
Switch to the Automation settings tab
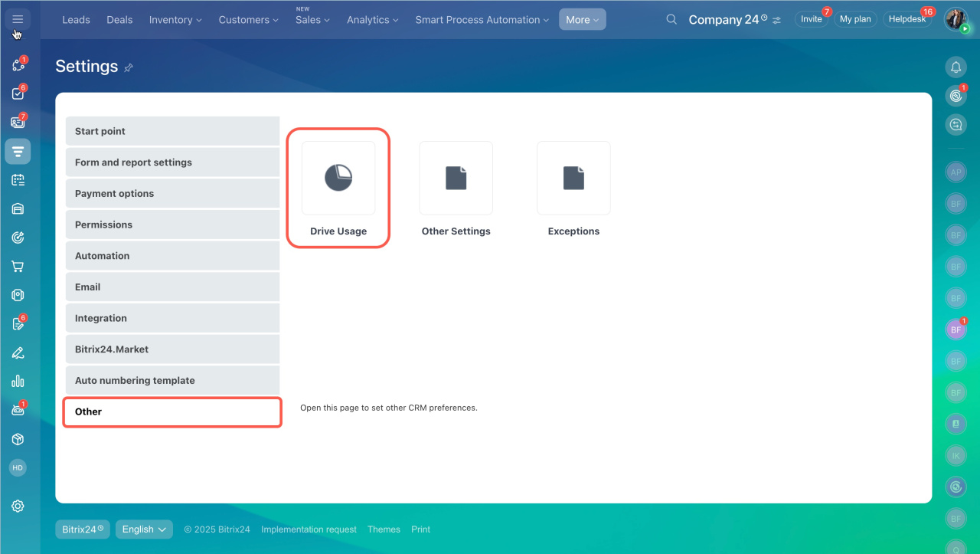[x=172, y=256]
